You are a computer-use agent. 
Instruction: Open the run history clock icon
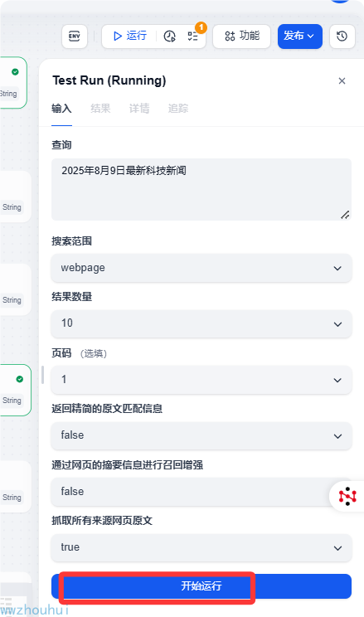170,36
